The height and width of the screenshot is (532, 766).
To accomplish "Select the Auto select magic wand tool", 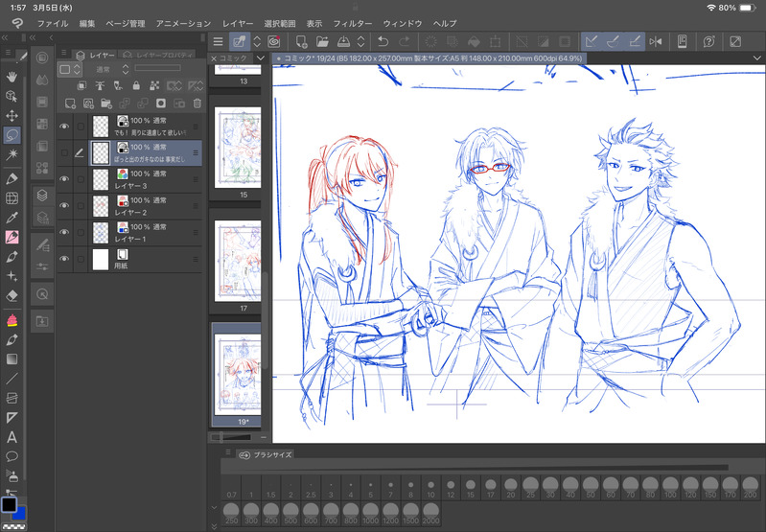I will [12, 155].
